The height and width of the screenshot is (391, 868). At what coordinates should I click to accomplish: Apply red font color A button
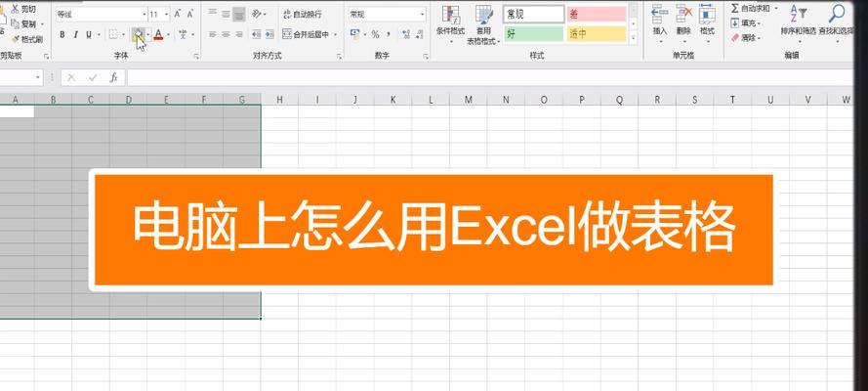[158, 35]
